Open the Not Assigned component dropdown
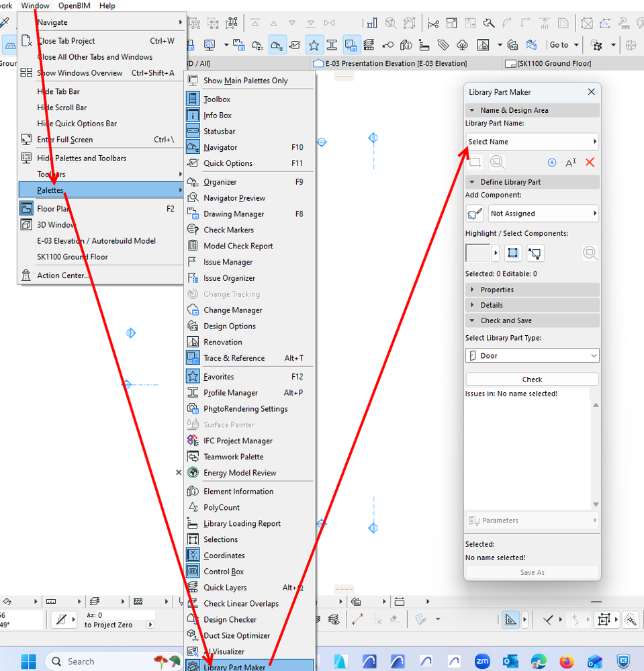The height and width of the screenshot is (671, 644). point(543,214)
